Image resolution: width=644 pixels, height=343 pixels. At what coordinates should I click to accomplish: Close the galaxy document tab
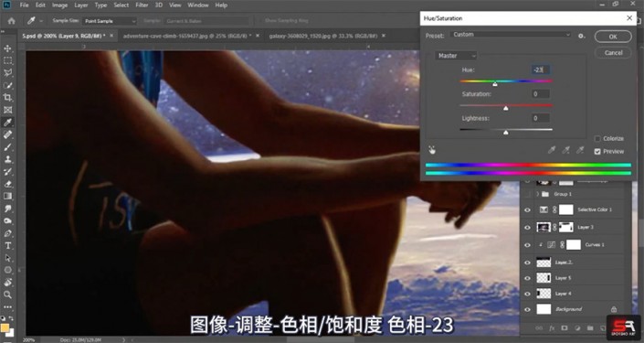pos(384,36)
